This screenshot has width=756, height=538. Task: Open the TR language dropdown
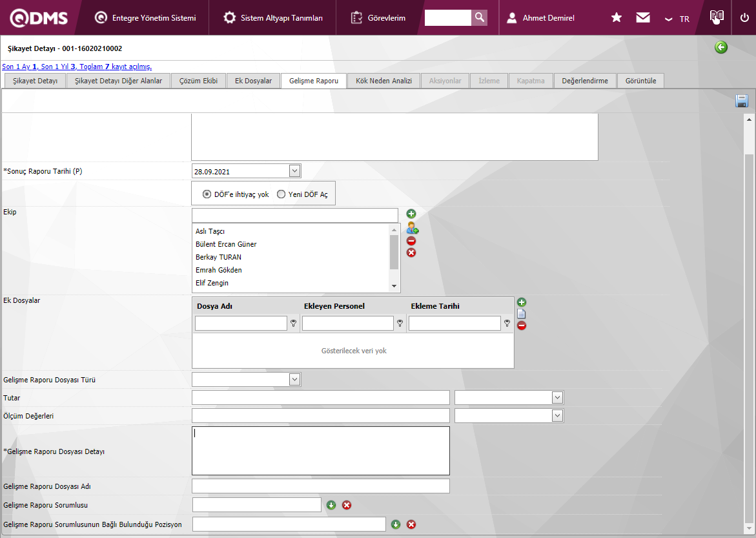pos(677,19)
